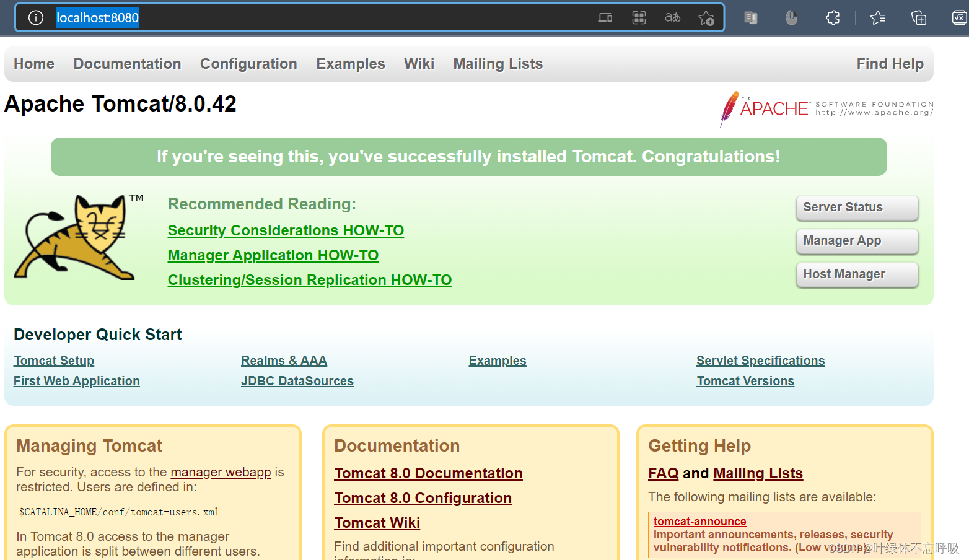This screenshot has height=560, width=969.
Task: Open Security Considerations HOW-TO link
Action: (x=286, y=230)
